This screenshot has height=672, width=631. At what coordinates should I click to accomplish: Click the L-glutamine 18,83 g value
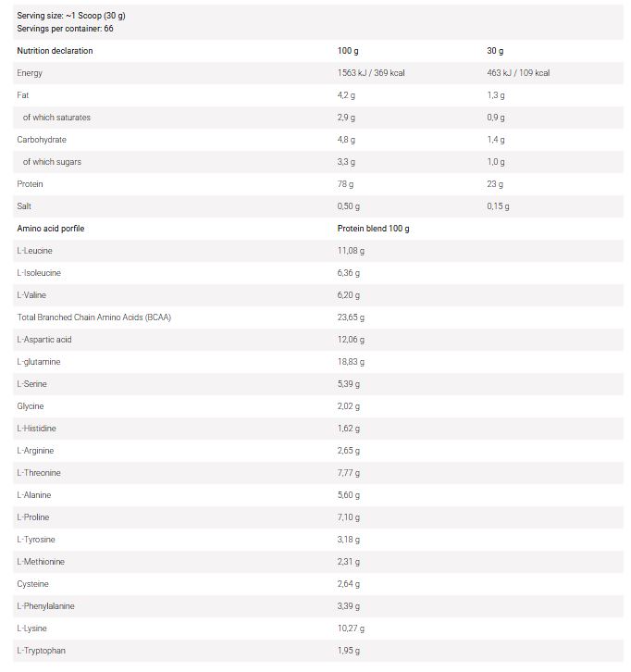click(351, 362)
